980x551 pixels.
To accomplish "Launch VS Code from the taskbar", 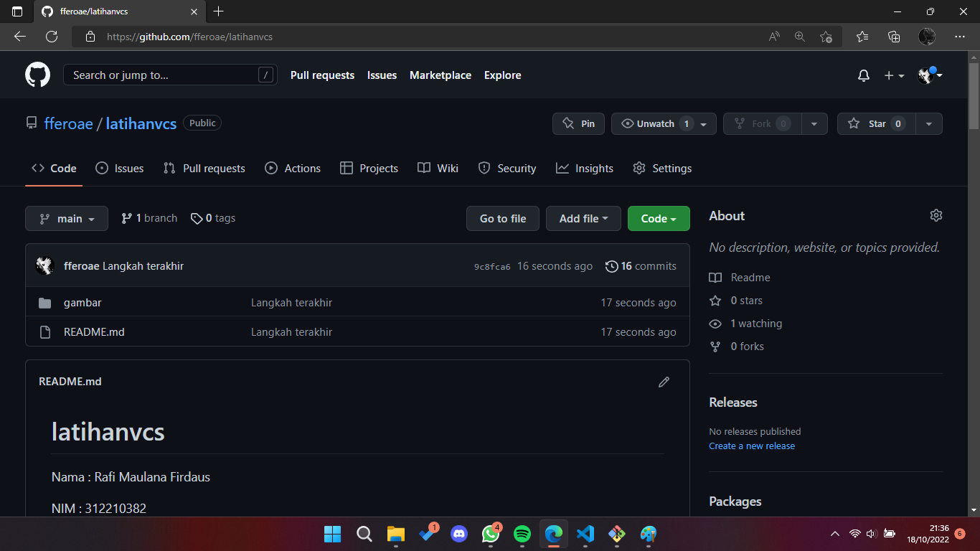I will 585,534.
